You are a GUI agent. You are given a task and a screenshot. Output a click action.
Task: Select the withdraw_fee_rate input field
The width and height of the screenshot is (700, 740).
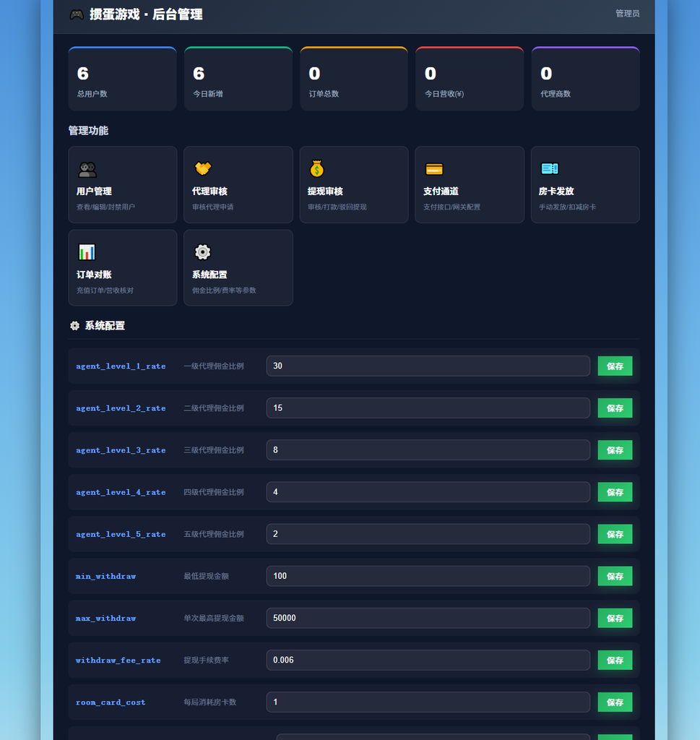point(428,661)
